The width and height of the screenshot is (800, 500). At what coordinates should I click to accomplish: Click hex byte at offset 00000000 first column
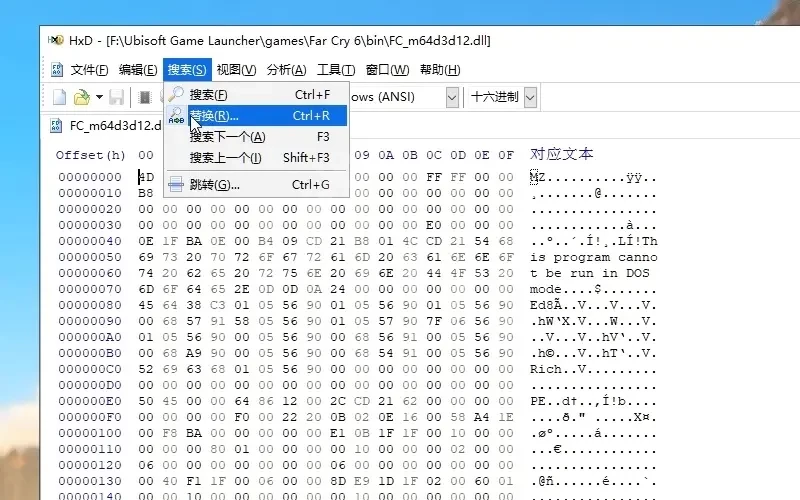click(146, 178)
